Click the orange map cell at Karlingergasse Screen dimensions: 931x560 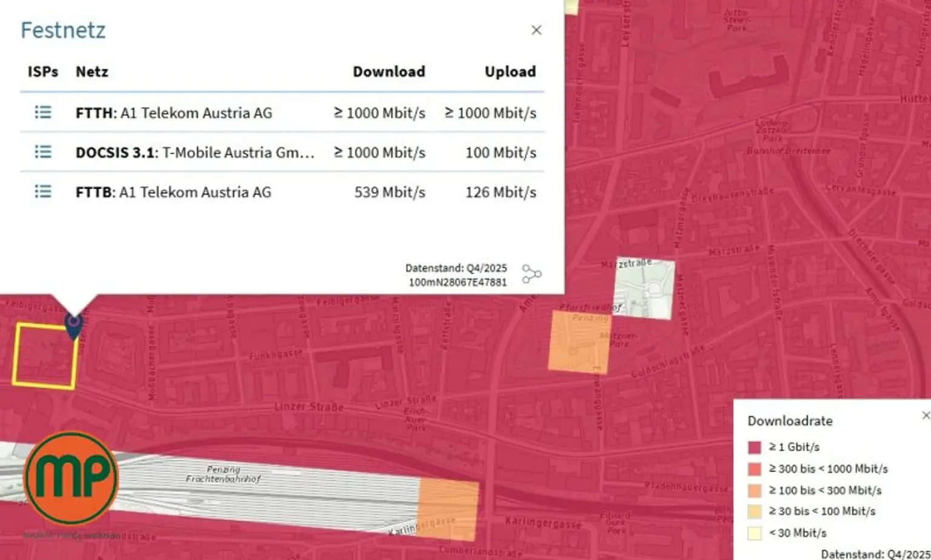pos(449,509)
